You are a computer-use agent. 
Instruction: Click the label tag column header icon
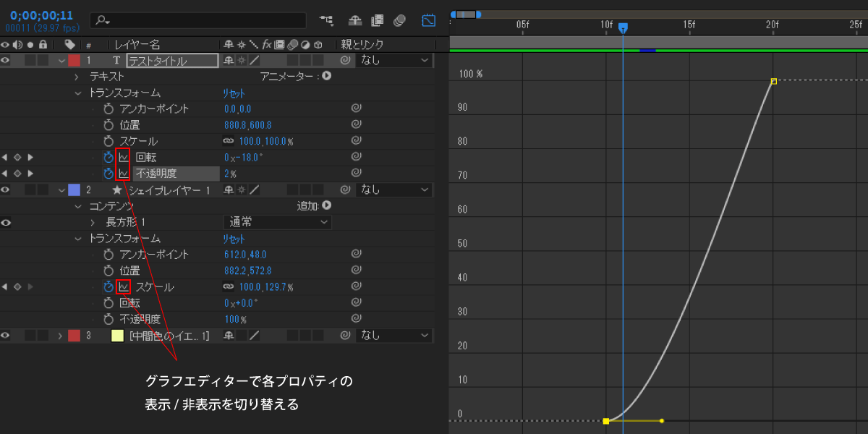point(69,45)
